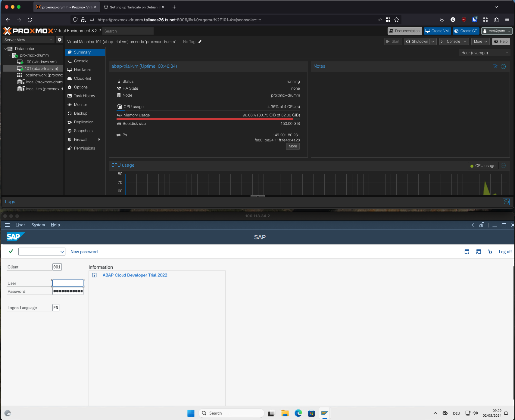
Task: Toggle the CPU usage legend series
Action: click(x=483, y=166)
